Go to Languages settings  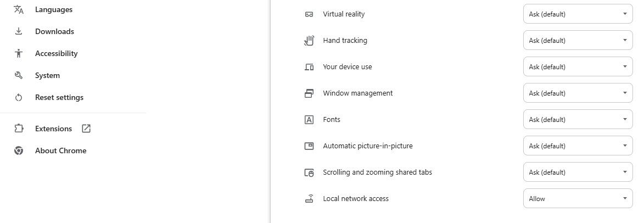(x=54, y=10)
